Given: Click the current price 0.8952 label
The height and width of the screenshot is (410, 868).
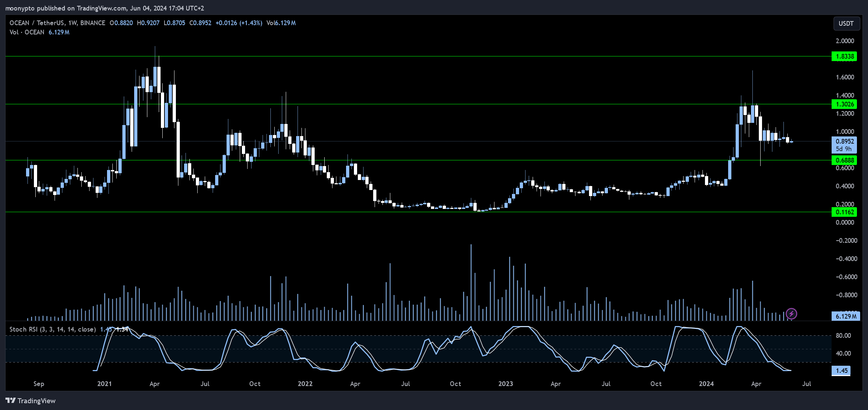Looking at the screenshot, I should click(x=844, y=141).
